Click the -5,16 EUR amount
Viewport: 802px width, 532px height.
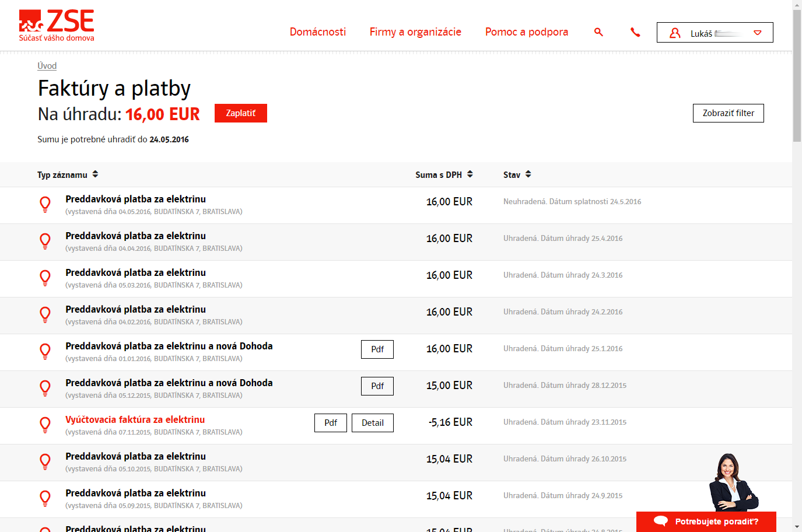click(x=450, y=422)
